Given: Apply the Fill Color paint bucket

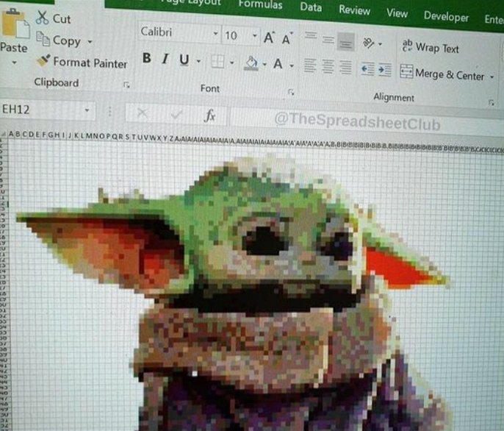Looking at the screenshot, I should [251, 63].
